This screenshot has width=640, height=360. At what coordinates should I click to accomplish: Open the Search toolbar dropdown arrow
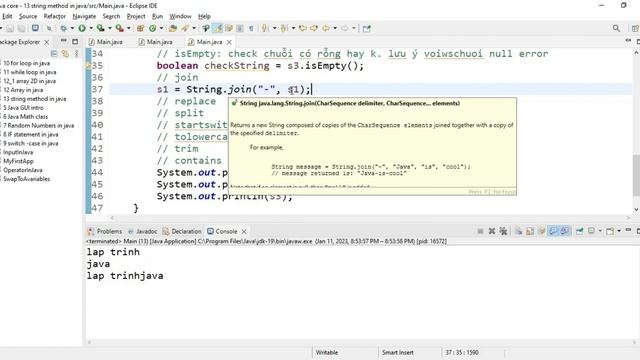point(194,28)
